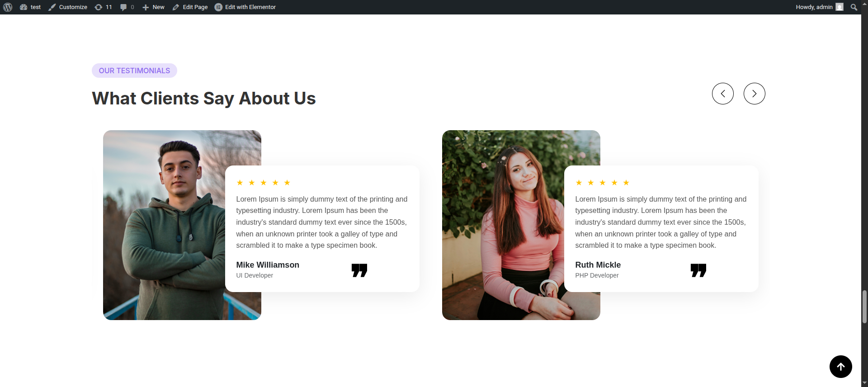868x387 pixels.
Task: Click the WordPress logo icon
Action: (x=8, y=7)
